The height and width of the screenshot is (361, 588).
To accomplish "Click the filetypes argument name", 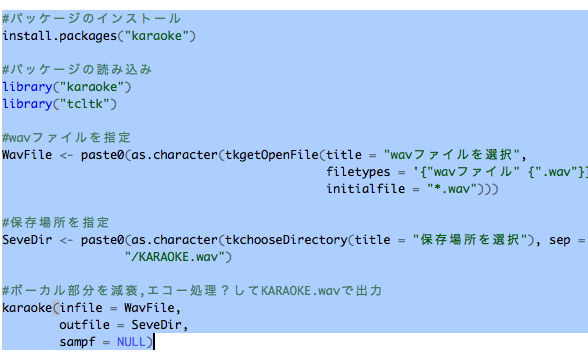I will 358,172.
